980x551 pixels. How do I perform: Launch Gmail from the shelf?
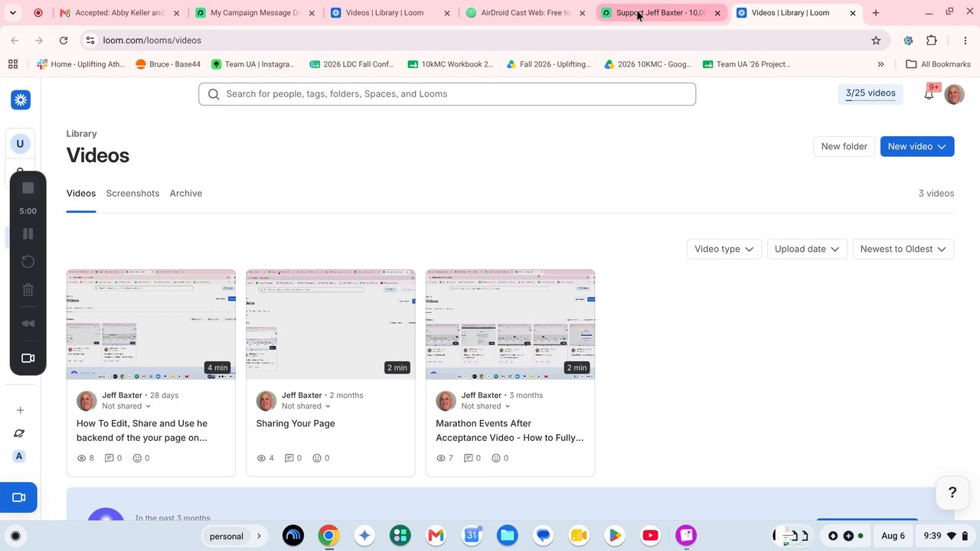(x=436, y=536)
